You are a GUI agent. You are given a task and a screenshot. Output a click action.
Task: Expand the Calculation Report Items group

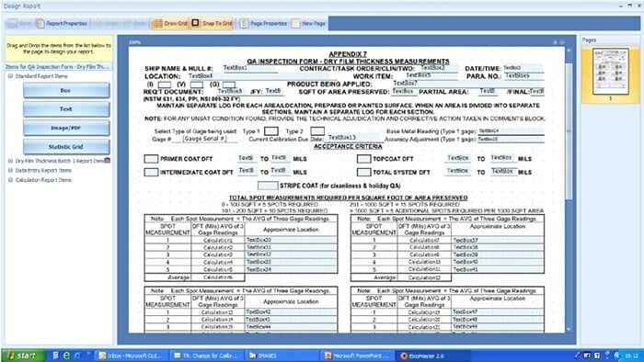11,180
